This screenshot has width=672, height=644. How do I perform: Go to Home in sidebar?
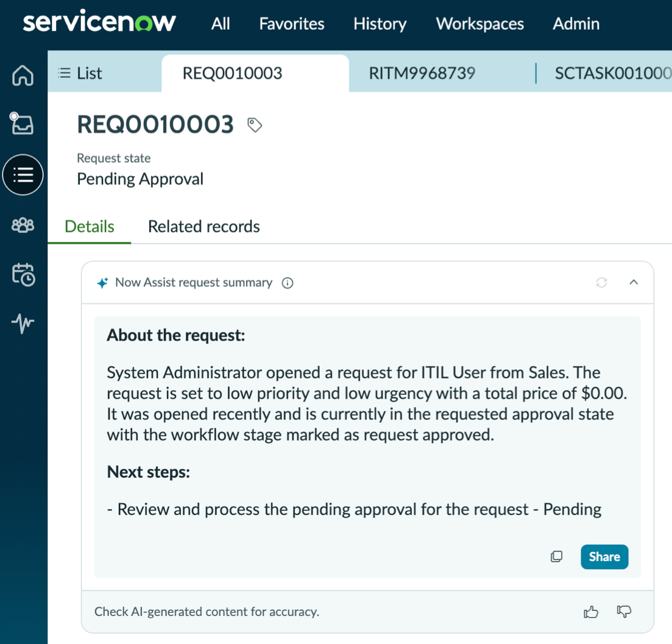pos(23,76)
